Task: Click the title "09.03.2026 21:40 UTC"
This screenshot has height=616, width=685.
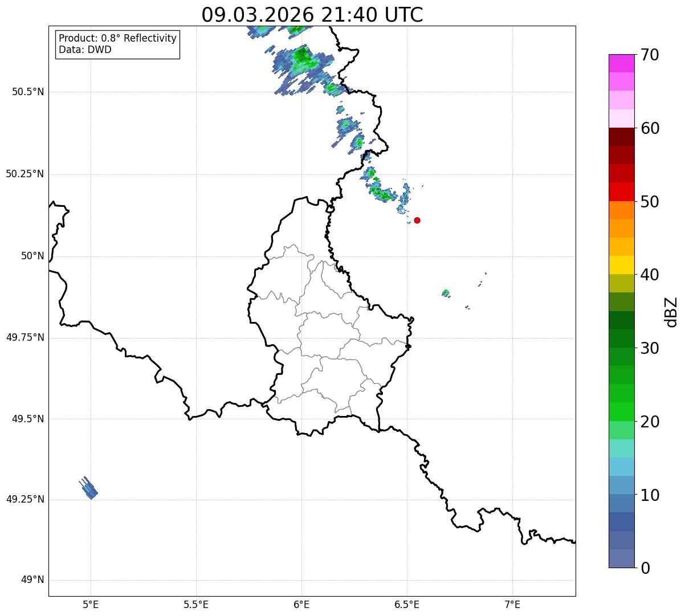Action: coord(312,15)
